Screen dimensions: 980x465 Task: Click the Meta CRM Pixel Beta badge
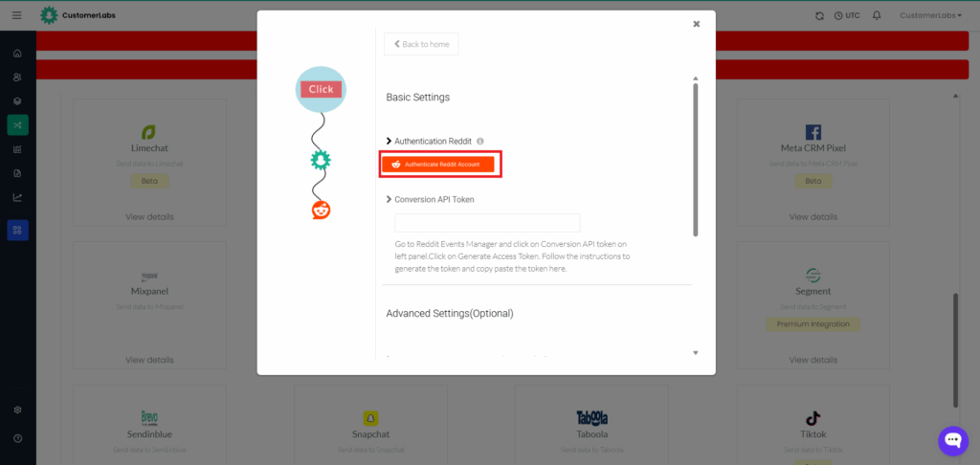click(x=813, y=181)
